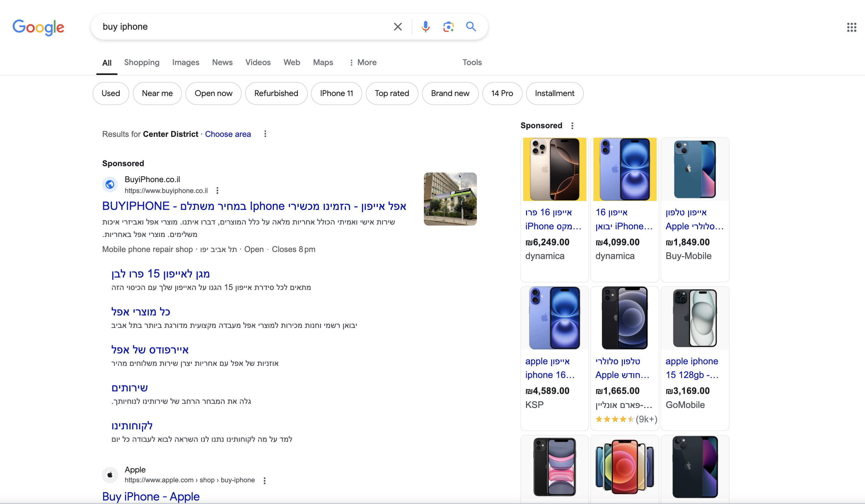Apply the Brand new filter chip
Image resolution: width=865 pixels, height=504 pixels.
[x=450, y=93]
